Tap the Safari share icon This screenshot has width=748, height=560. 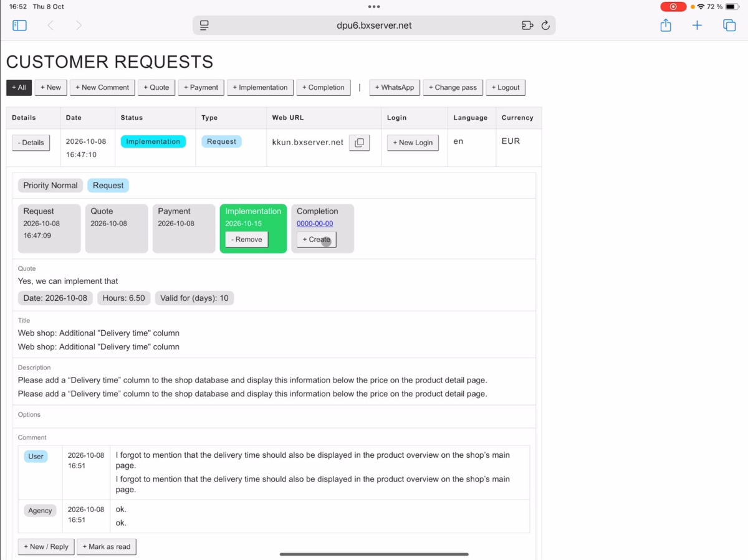(x=666, y=26)
